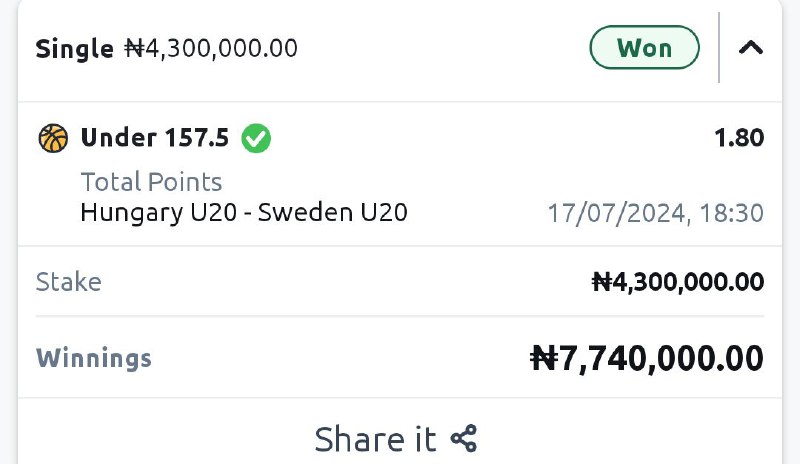
Task: Collapse the bet slip with the chevron
Action: point(750,47)
